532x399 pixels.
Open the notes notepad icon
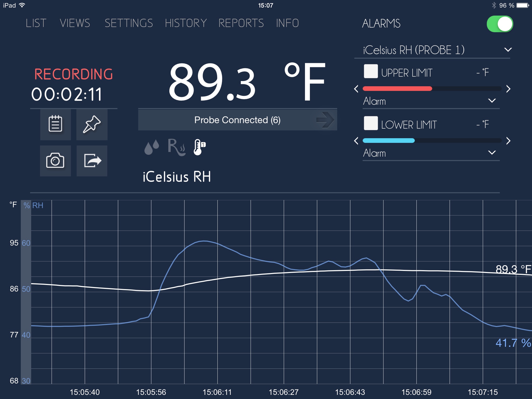coord(55,124)
